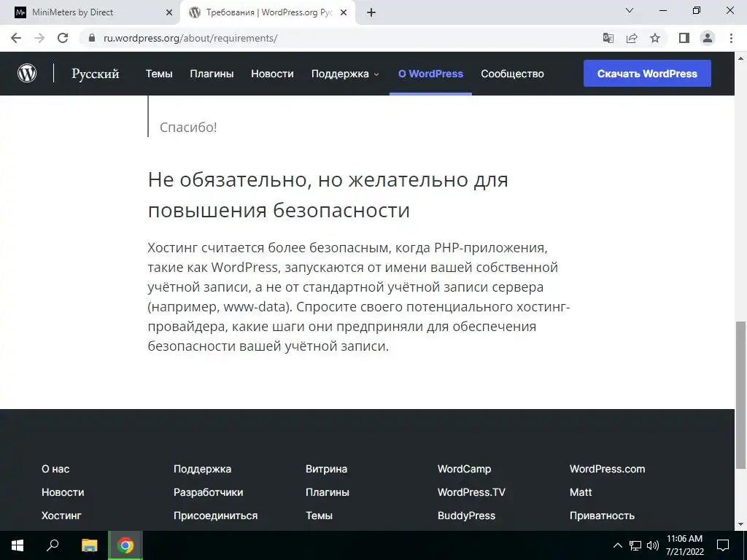The height and width of the screenshot is (560, 747).
Task: Open the Matt footer link
Action: point(581,492)
